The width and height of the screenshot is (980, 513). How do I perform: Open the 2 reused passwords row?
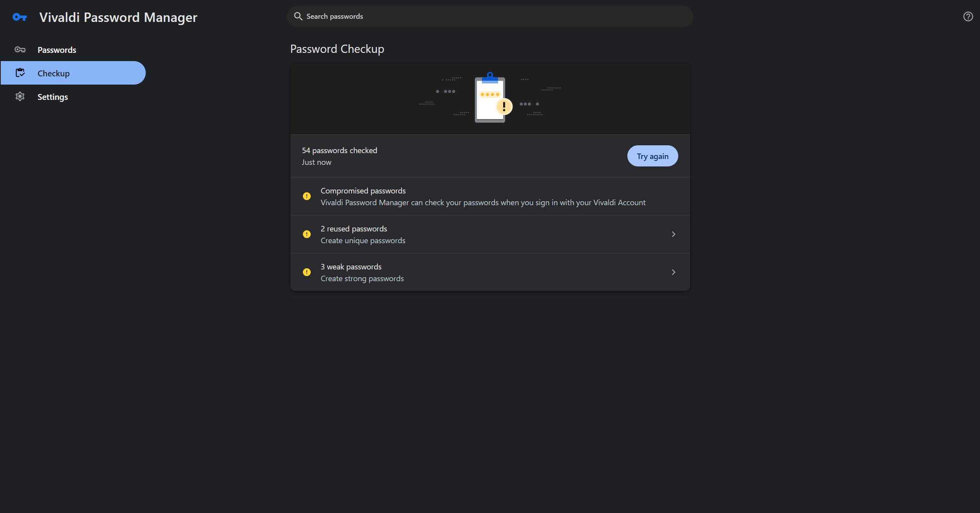490,234
